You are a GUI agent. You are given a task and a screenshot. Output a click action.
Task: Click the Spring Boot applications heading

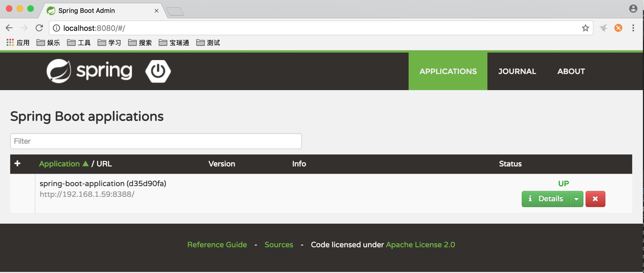87,116
